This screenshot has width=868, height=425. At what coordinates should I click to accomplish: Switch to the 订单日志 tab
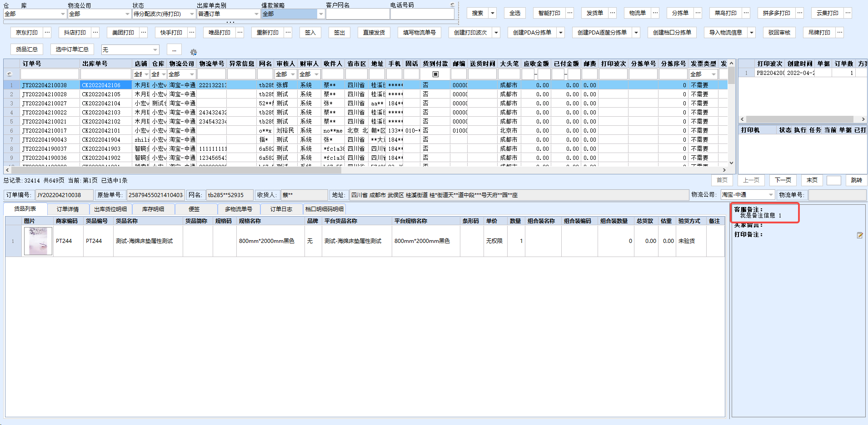pos(281,209)
